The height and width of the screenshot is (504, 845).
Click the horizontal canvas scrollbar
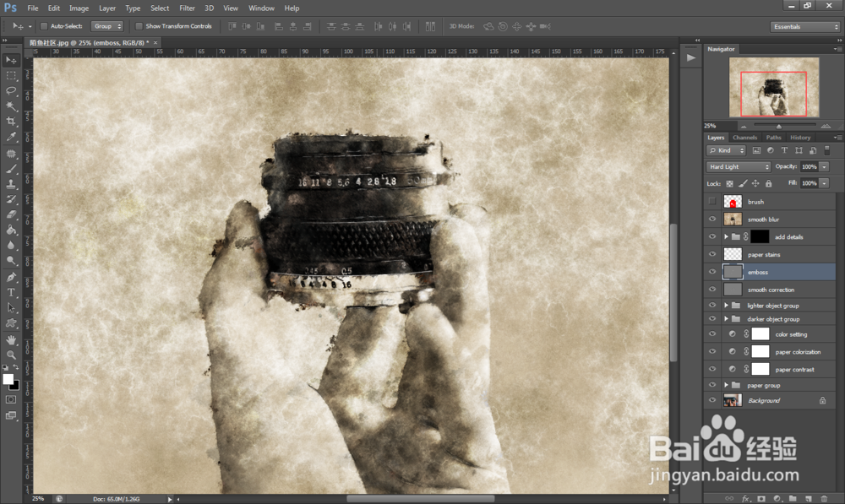click(420, 499)
